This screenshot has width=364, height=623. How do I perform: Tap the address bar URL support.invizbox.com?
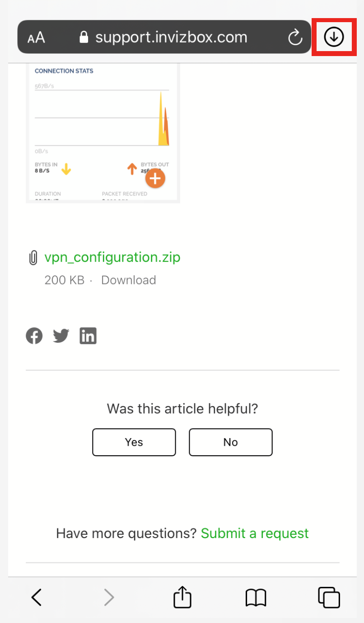171,37
